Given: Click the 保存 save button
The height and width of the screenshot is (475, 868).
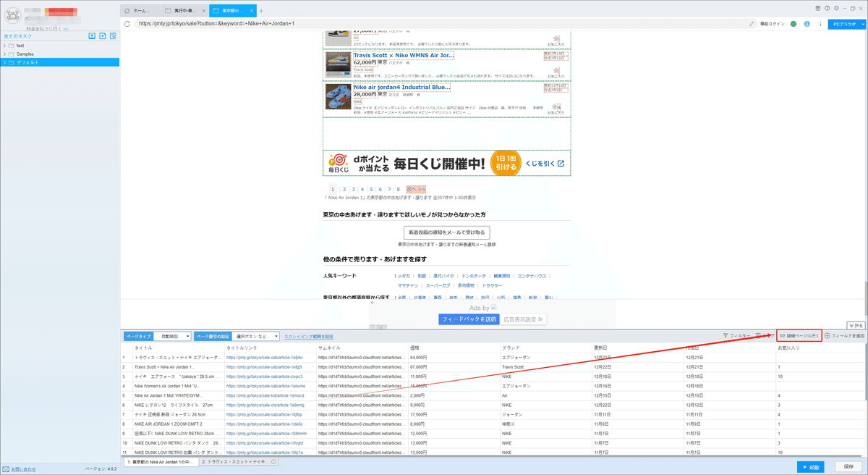Looking at the screenshot, I should [x=848, y=467].
